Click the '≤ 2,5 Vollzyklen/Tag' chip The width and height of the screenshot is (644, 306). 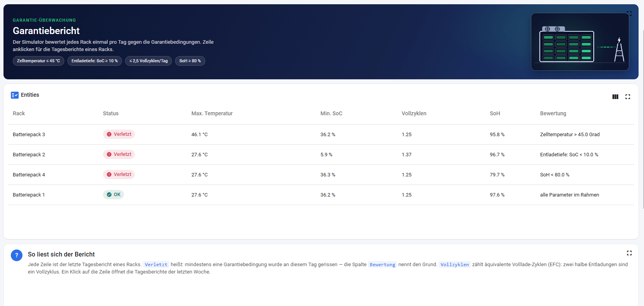coord(148,61)
